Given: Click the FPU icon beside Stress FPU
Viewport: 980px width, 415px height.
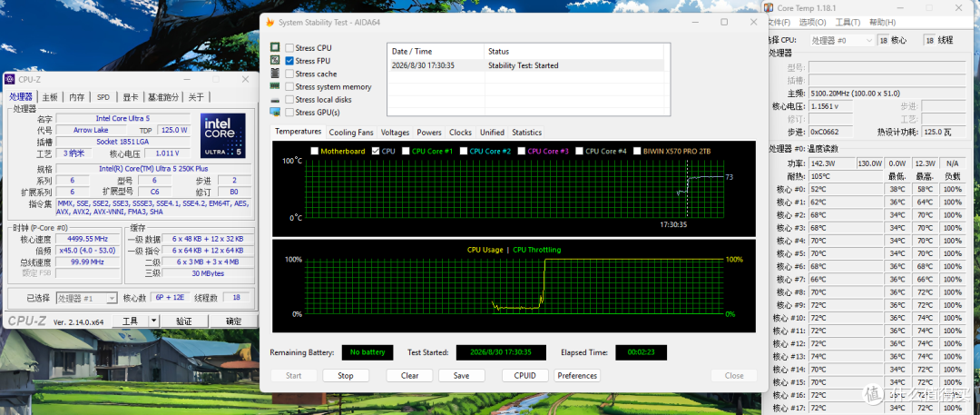Looking at the screenshot, I should (x=274, y=60).
